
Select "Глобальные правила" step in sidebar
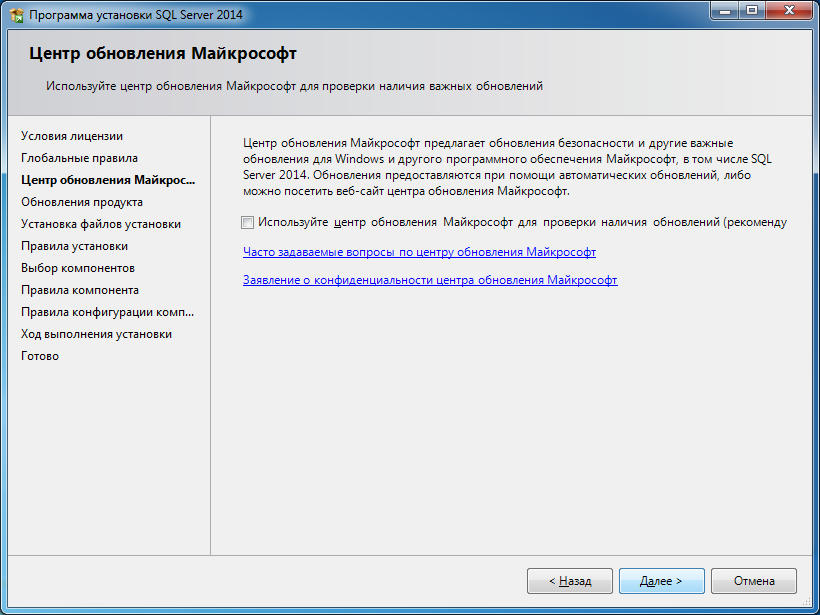pos(79,158)
